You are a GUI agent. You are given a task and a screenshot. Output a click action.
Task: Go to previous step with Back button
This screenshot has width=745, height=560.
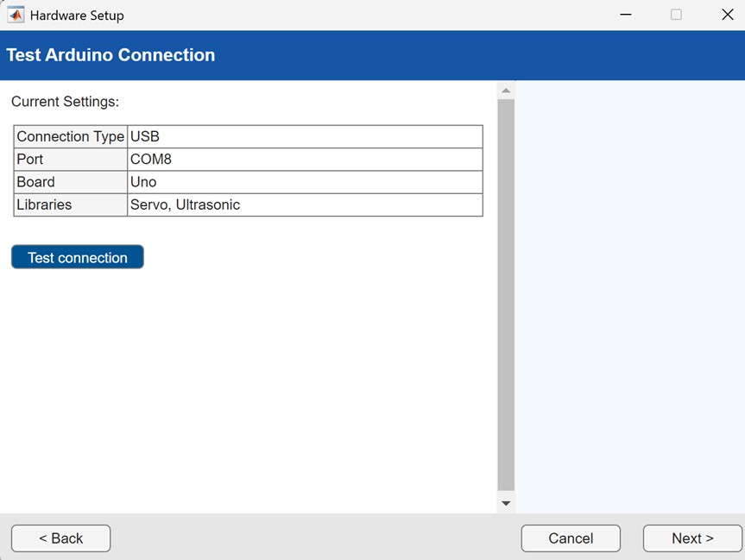(60, 538)
